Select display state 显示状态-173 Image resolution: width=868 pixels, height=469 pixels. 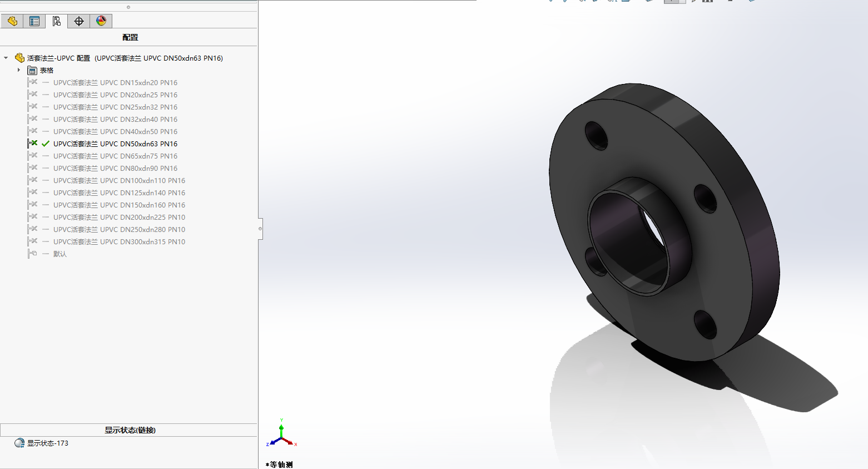point(48,443)
